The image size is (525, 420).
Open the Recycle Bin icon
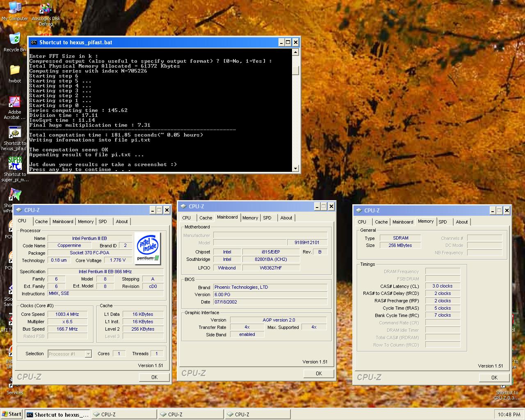pyautogui.click(x=15, y=42)
